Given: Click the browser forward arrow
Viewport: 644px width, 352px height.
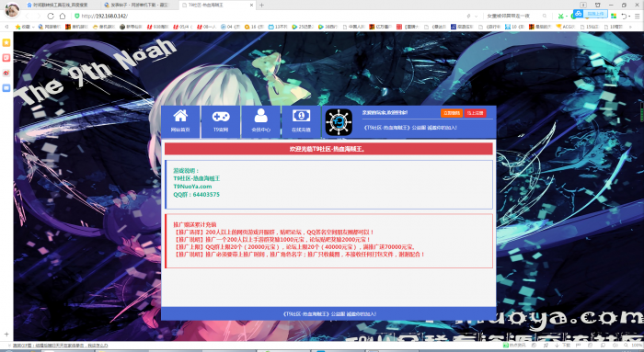Looking at the screenshot, I should tap(39, 16).
